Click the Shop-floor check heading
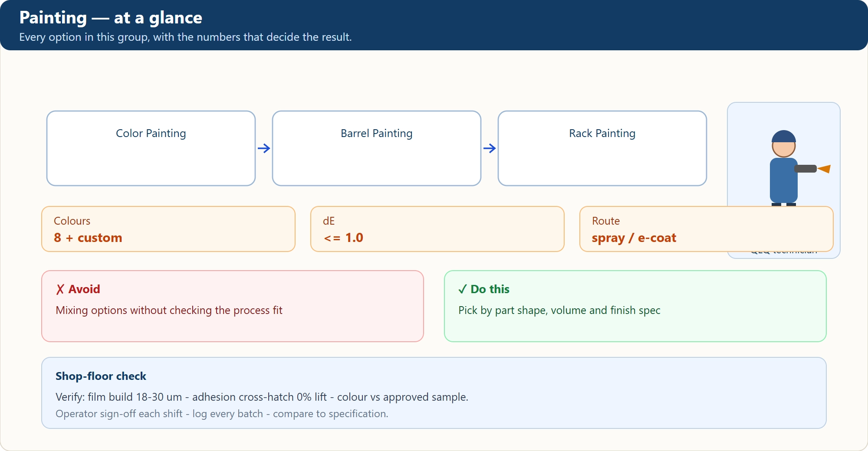 101,376
